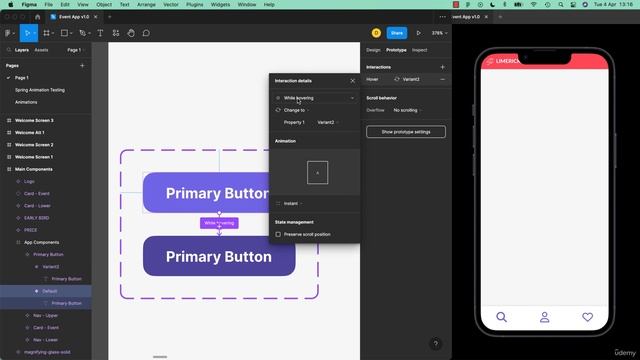Select the Comment tool
This screenshot has height=360, width=640.
click(146, 33)
